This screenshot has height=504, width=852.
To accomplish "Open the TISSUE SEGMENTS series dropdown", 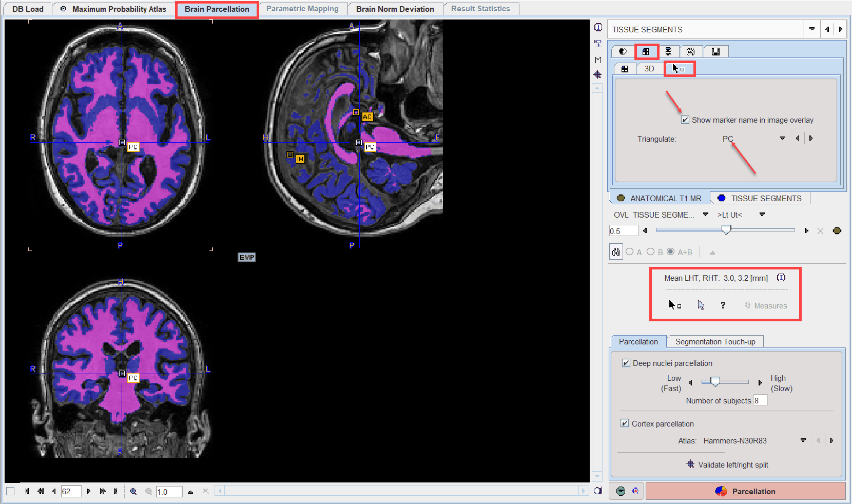I will click(x=812, y=29).
